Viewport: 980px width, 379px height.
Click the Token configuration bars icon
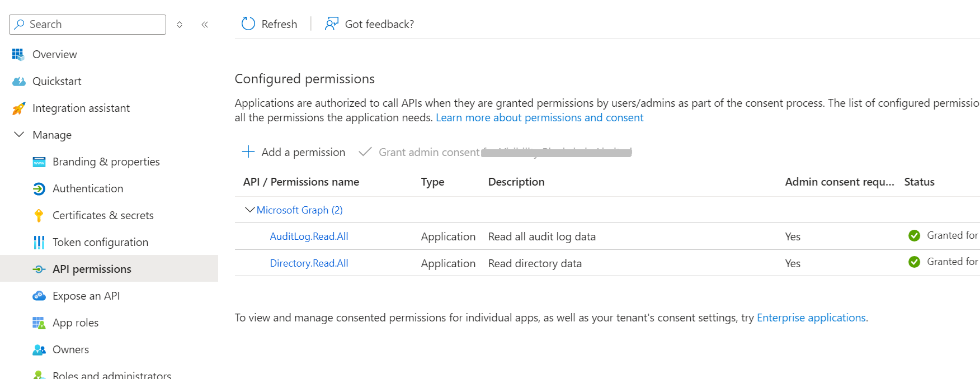point(39,243)
